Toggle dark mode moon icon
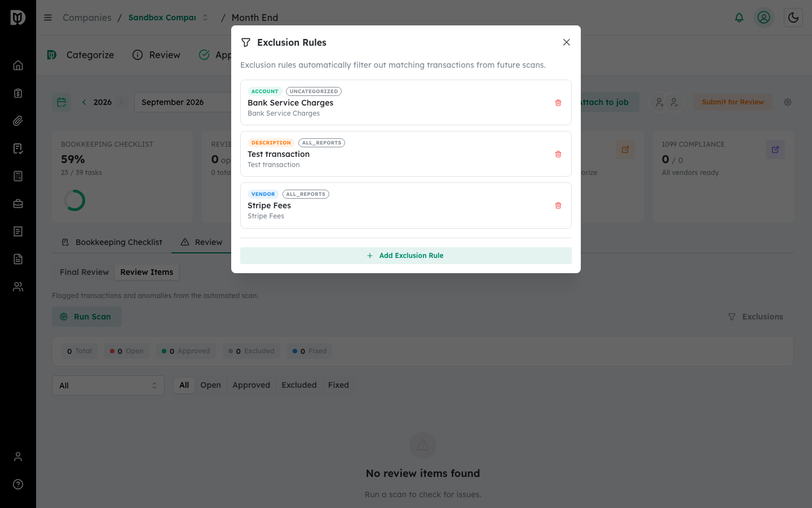This screenshot has width=812, height=508. click(793, 17)
